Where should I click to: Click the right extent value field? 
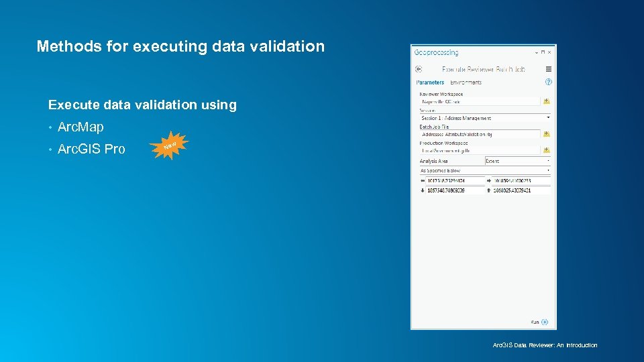[521, 180]
